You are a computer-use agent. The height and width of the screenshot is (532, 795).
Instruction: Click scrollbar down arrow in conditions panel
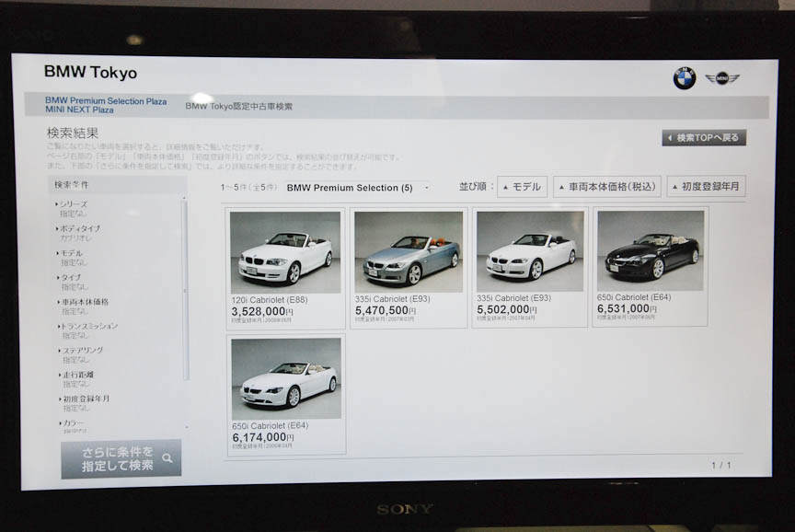pyautogui.click(x=186, y=427)
